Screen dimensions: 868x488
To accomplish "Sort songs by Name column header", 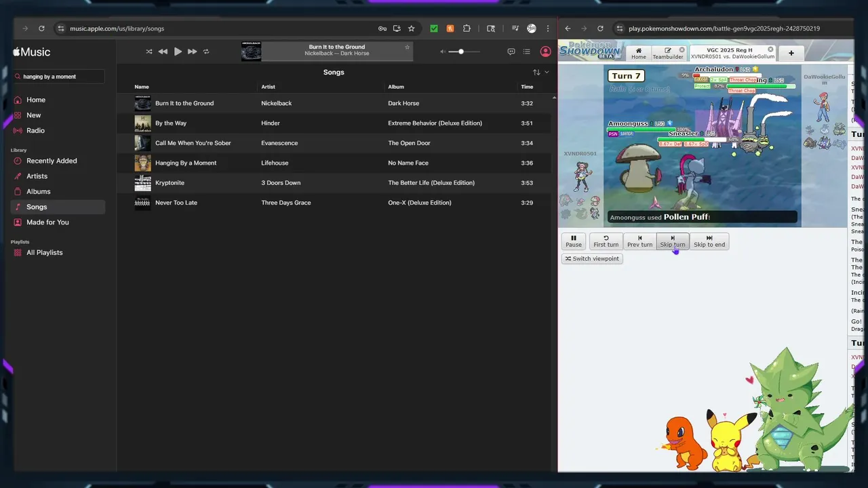I will coord(141,87).
